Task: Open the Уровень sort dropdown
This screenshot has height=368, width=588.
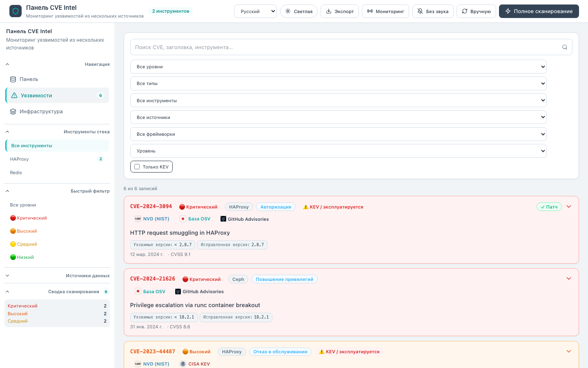Action: (339, 151)
